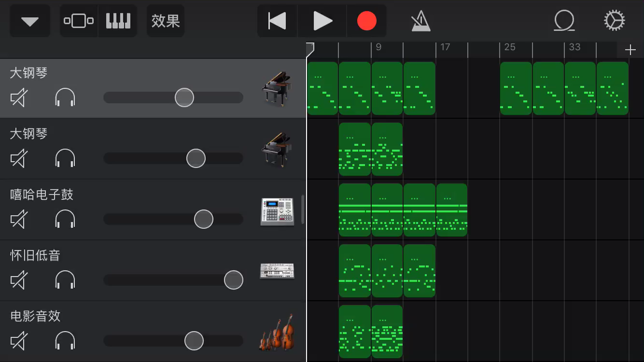Image resolution: width=644 pixels, height=362 pixels.
Task: Select the 电影音效 track name
Action: point(35,316)
